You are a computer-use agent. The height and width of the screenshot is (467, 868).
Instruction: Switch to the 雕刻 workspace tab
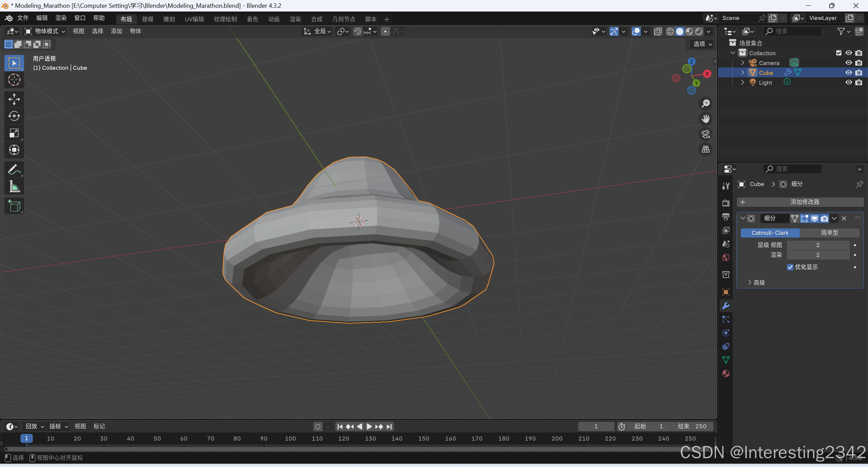click(x=169, y=19)
